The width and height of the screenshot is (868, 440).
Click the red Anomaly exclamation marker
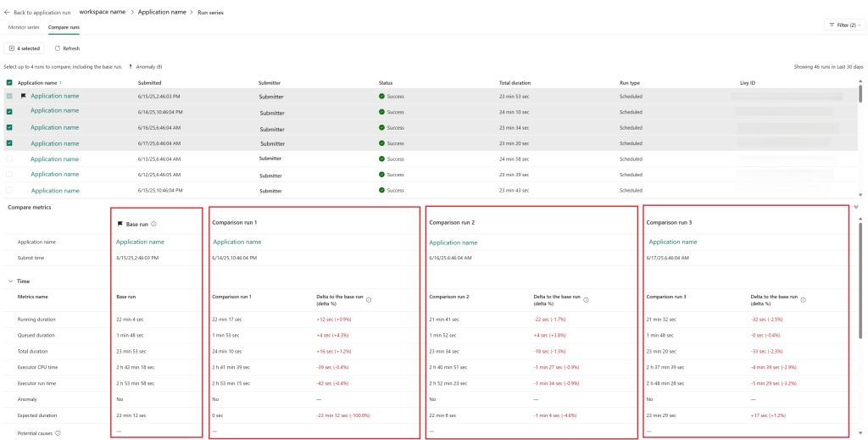131,66
